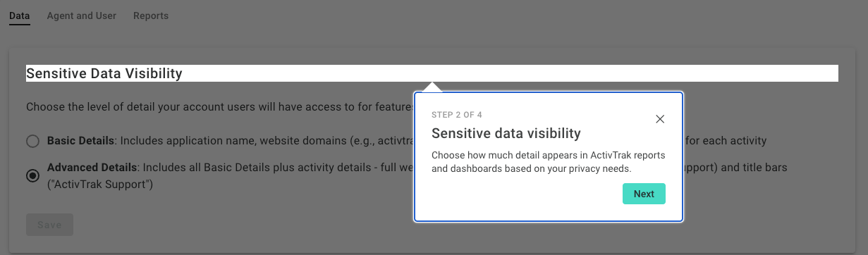Open the Data tab
The width and height of the screenshot is (868, 255).
[x=20, y=15]
